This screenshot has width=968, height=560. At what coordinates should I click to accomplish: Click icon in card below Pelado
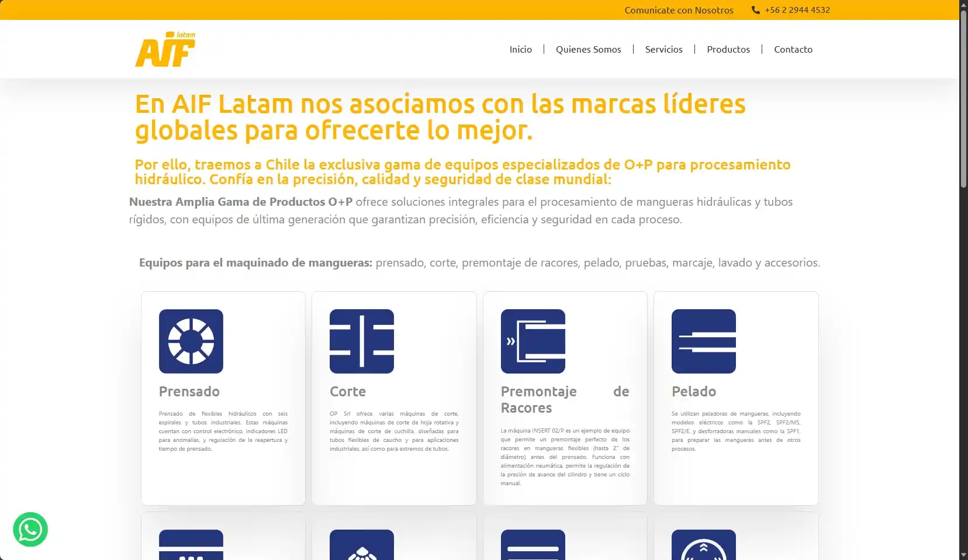[x=704, y=545]
